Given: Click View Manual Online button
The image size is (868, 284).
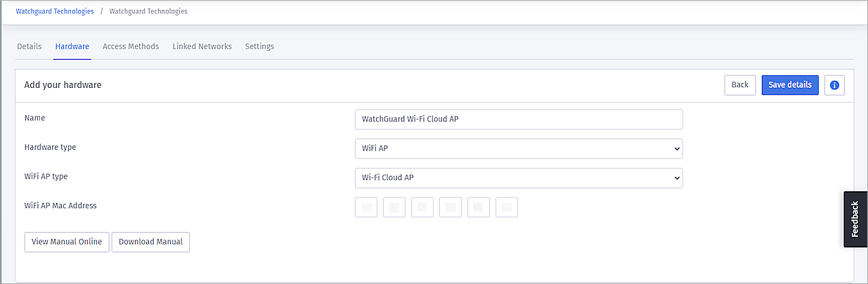Looking at the screenshot, I should pos(67,242).
